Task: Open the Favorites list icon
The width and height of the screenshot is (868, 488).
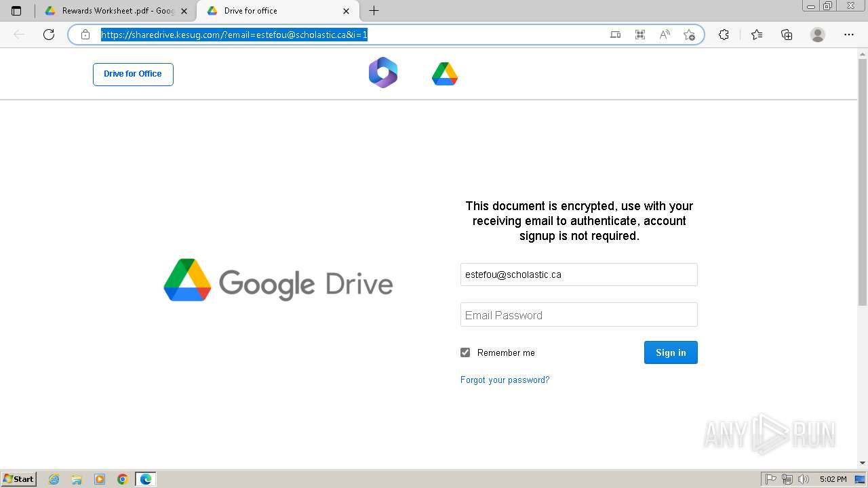Action: (757, 35)
